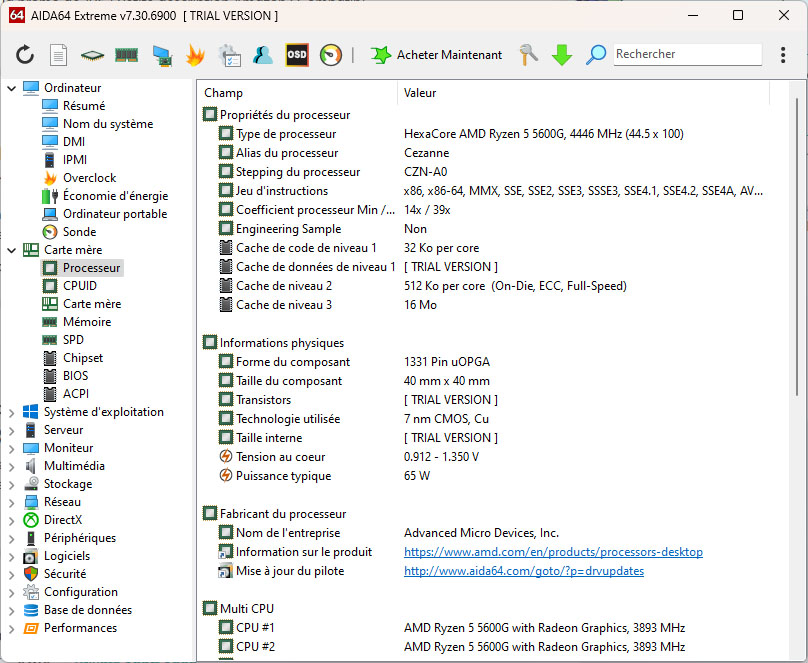Open the OSD panel icon
This screenshot has height=663, width=808.
[297, 55]
